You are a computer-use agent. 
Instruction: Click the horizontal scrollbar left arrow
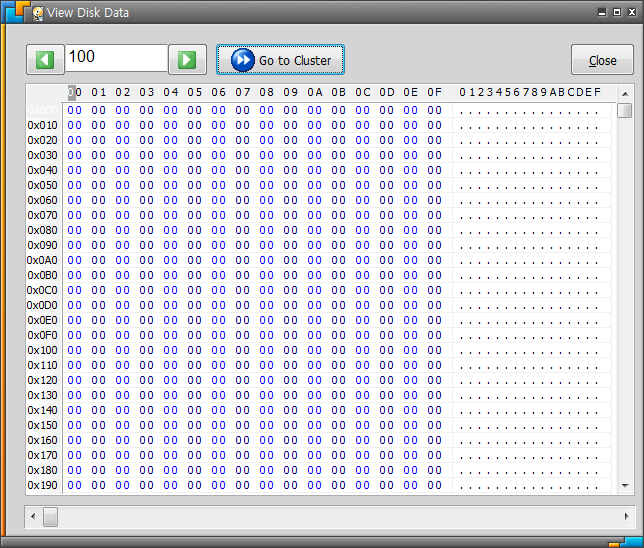tap(33, 517)
